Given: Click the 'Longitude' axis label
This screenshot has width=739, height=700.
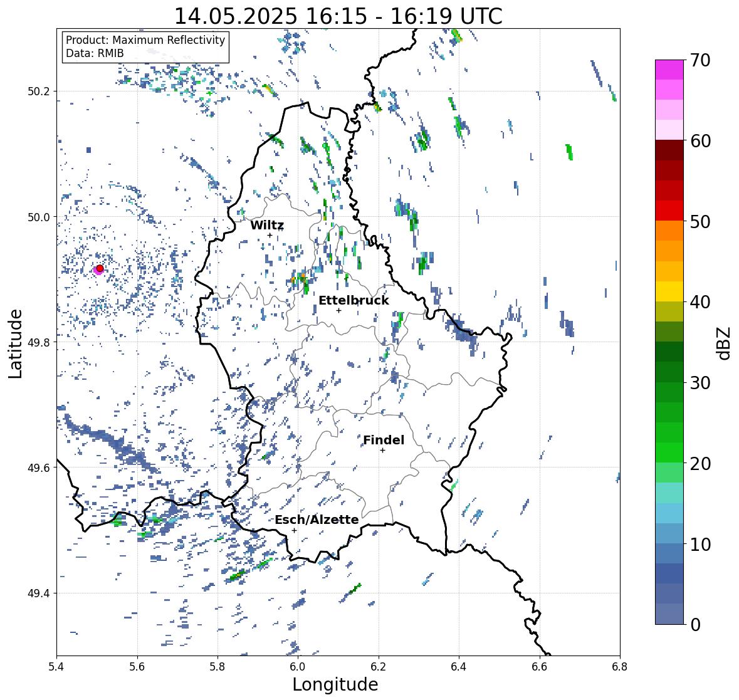Looking at the screenshot, I should pos(335,684).
